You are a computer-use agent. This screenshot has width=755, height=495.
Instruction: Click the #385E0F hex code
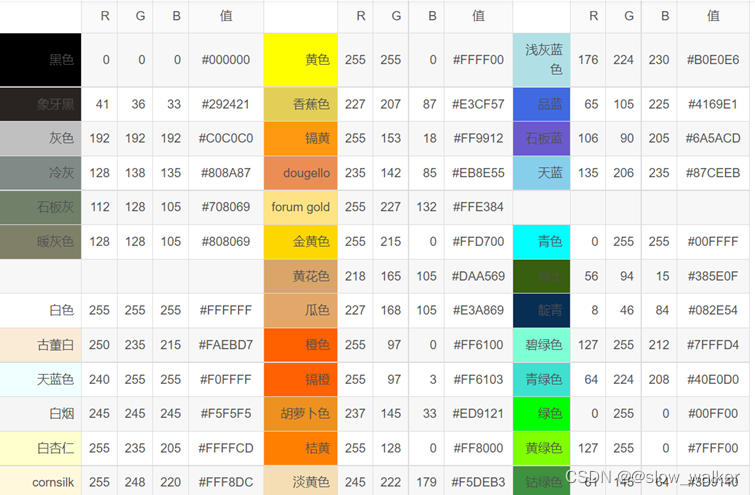[x=713, y=276]
